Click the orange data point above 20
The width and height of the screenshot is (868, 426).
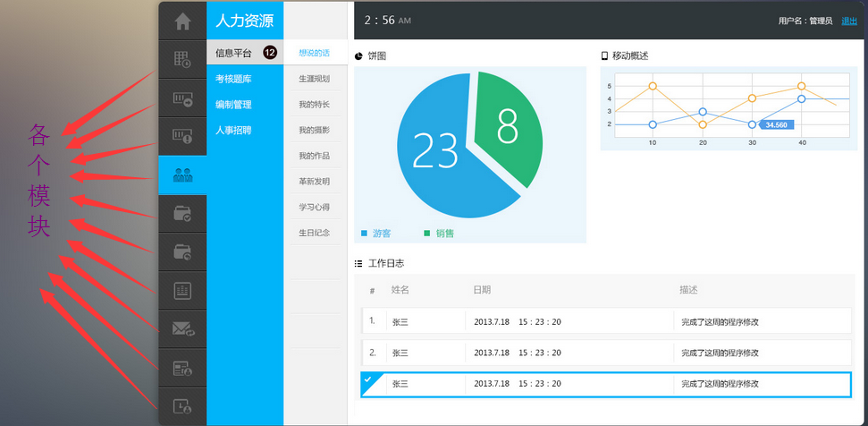click(x=703, y=124)
